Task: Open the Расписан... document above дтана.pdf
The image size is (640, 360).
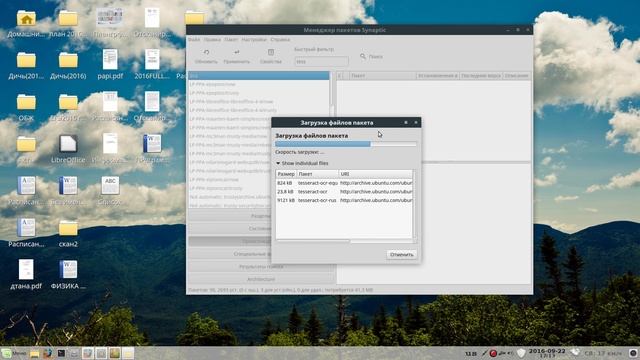Action: click(26, 228)
